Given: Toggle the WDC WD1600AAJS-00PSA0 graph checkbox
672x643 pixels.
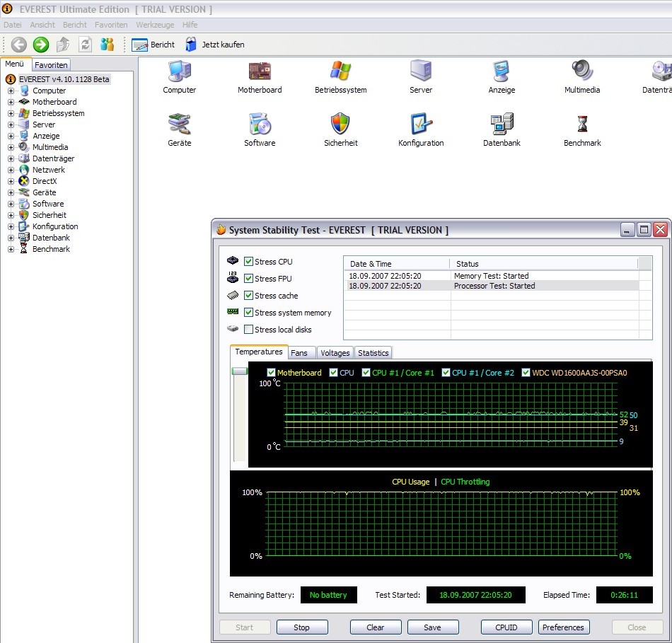Looking at the screenshot, I should click(526, 373).
